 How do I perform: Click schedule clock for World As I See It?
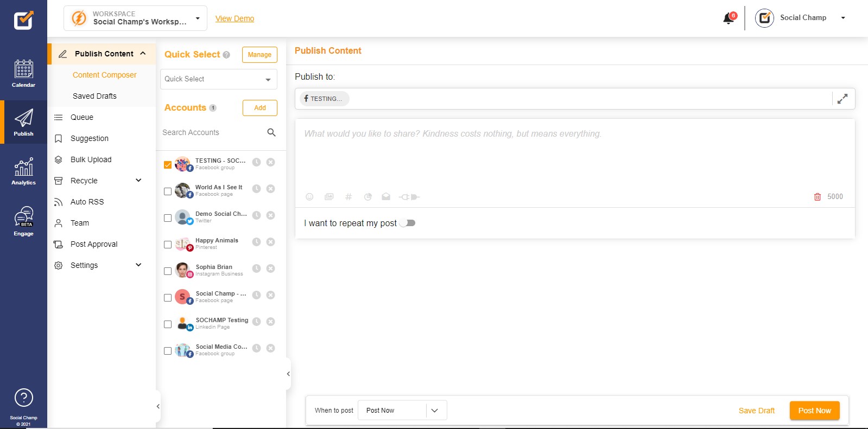[x=256, y=189]
